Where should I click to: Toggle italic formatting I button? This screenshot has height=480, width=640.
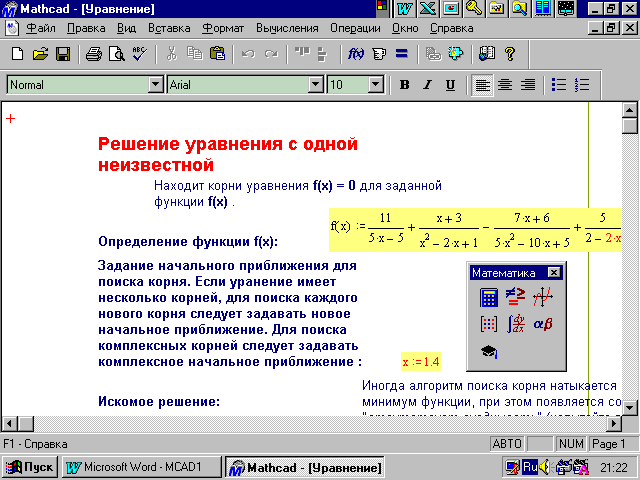tap(427, 85)
